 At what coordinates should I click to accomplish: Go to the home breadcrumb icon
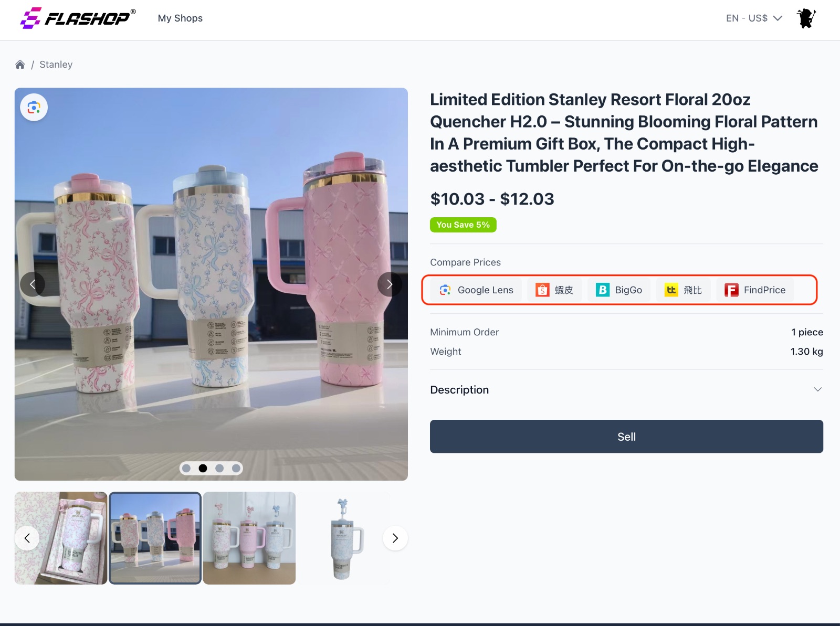coord(20,65)
